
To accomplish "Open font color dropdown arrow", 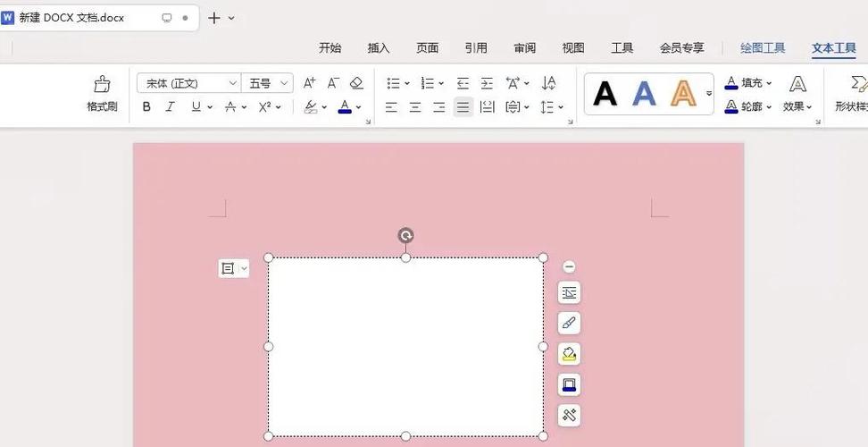I will tap(359, 107).
